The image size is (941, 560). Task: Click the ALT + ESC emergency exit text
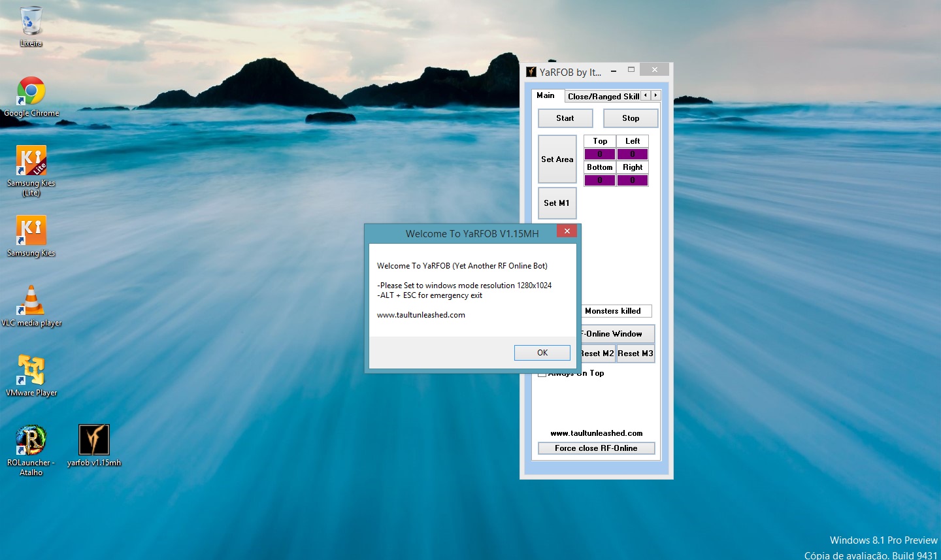[429, 295]
